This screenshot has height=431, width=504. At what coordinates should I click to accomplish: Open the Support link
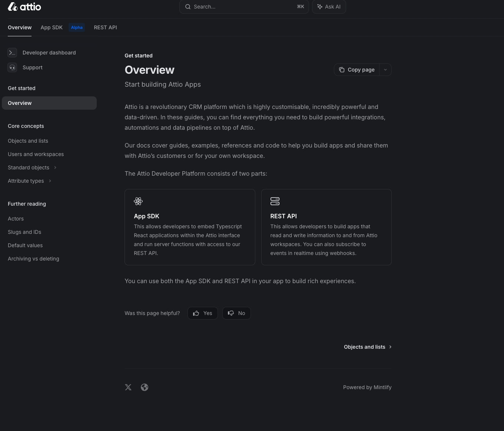pos(32,67)
